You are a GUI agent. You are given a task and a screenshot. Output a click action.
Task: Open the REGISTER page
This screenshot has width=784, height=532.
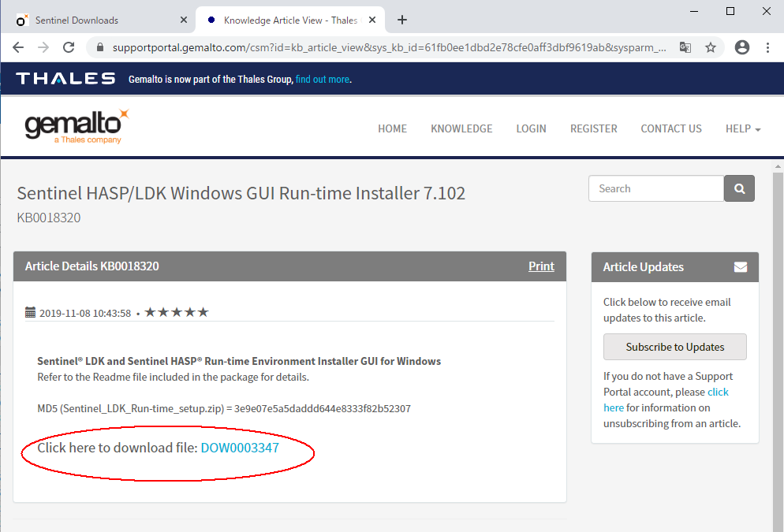coord(593,128)
